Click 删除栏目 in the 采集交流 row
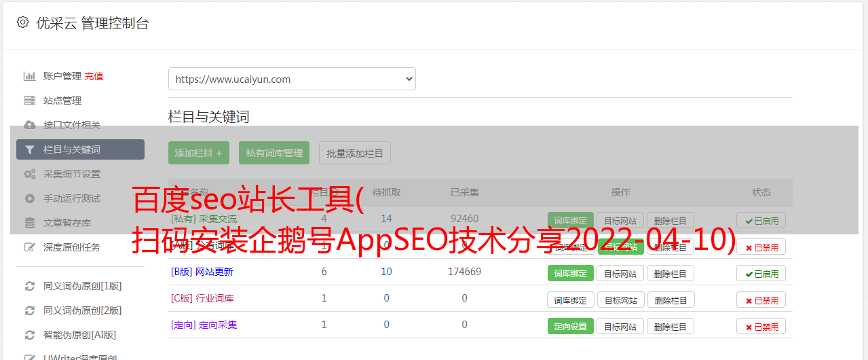 pos(671,220)
